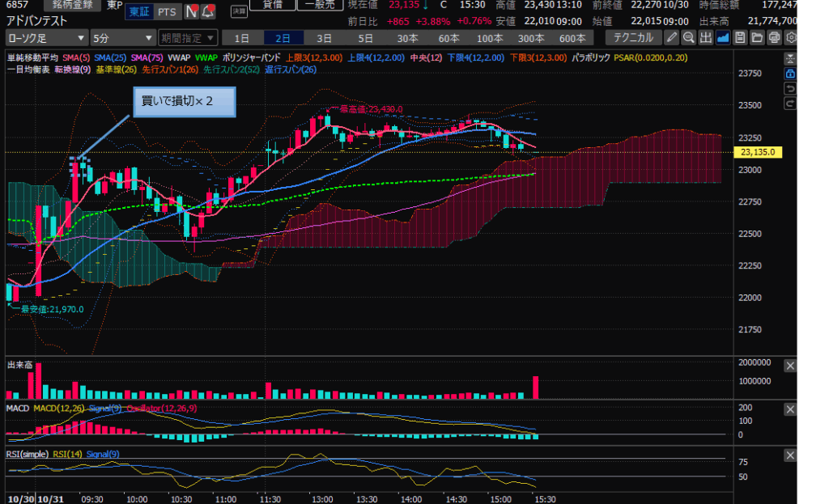
Task: Expand the 5分 interval dropdown
Action: click(123, 38)
